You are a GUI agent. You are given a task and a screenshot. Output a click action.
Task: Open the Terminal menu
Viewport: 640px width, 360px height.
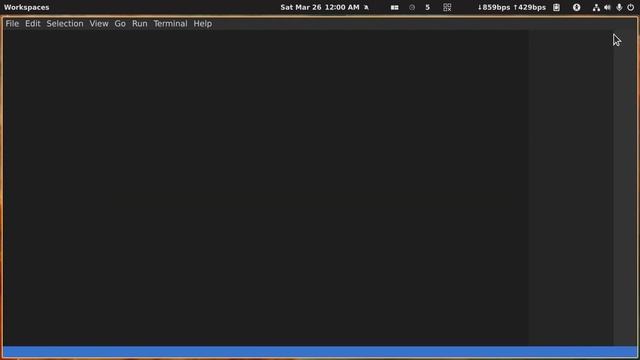point(170,24)
